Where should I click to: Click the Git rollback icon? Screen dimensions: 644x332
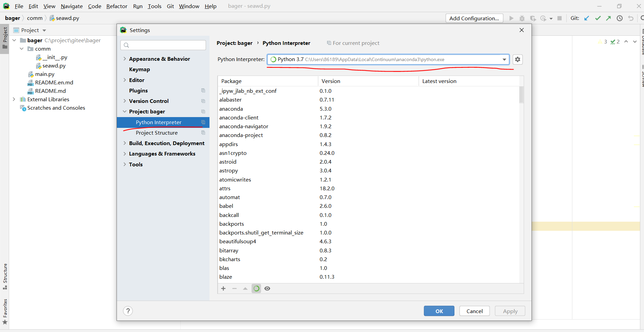tap(630, 18)
